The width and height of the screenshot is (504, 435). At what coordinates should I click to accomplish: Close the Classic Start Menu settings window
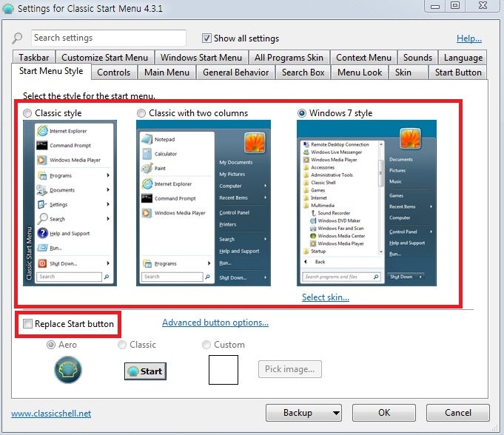coord(483,5)
